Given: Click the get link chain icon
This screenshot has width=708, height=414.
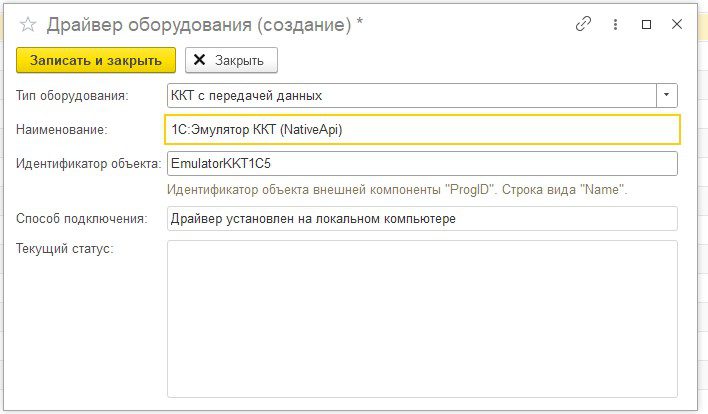Looking at the screenshot, I should pos(583,24).
